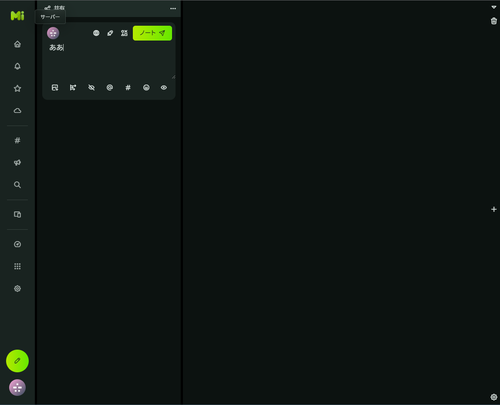Open notifications bell in sidebar

17,66
